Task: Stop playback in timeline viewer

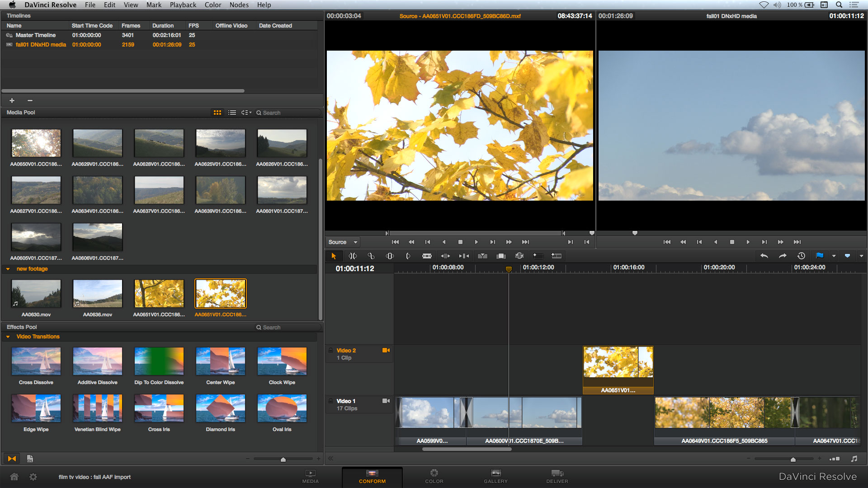Action: coord(732,242)
